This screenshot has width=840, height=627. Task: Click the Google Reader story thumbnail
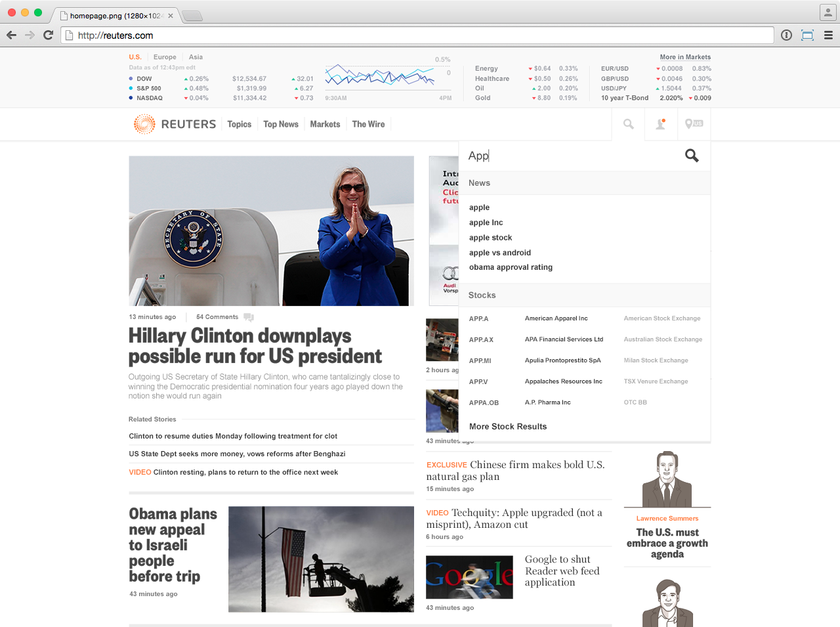tap(469, 576)
